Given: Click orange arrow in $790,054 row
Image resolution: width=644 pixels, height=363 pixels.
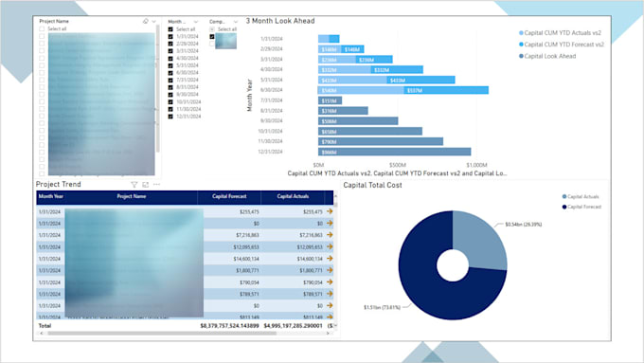Looking at the screenshot, I should pyautogui.click(x=330, y=282).
